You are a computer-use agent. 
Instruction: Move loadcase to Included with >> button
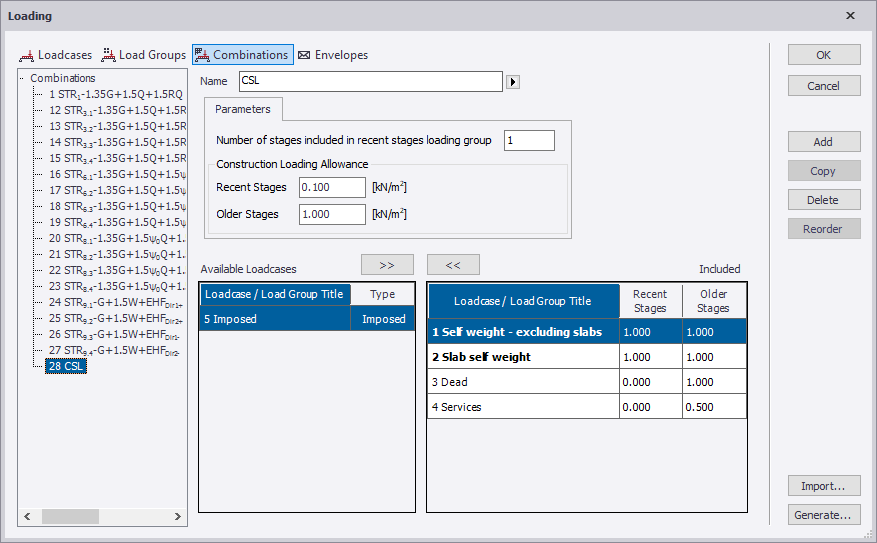[387, 265]
